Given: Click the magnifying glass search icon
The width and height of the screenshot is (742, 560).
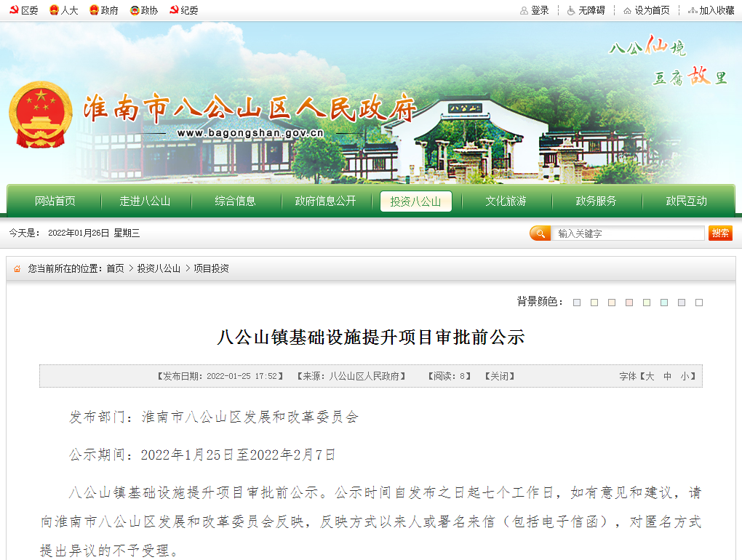Looking at the screenshot, I should [540, 233].
